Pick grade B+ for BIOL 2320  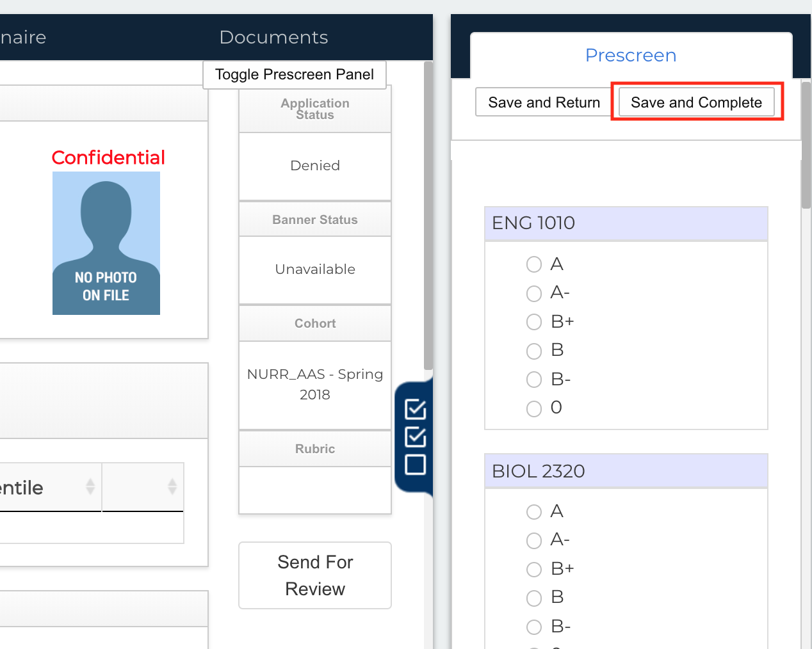click(x=534, y=569)
